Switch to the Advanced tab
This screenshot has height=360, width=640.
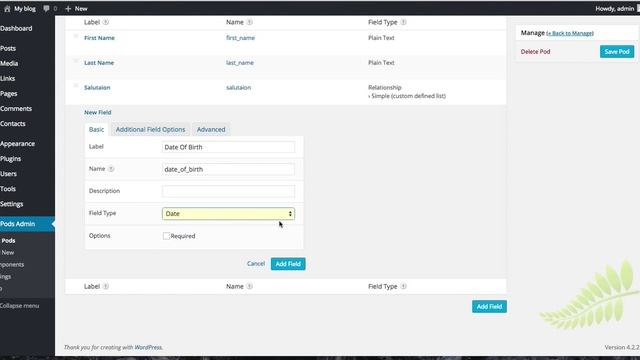[x=211, y=129]
